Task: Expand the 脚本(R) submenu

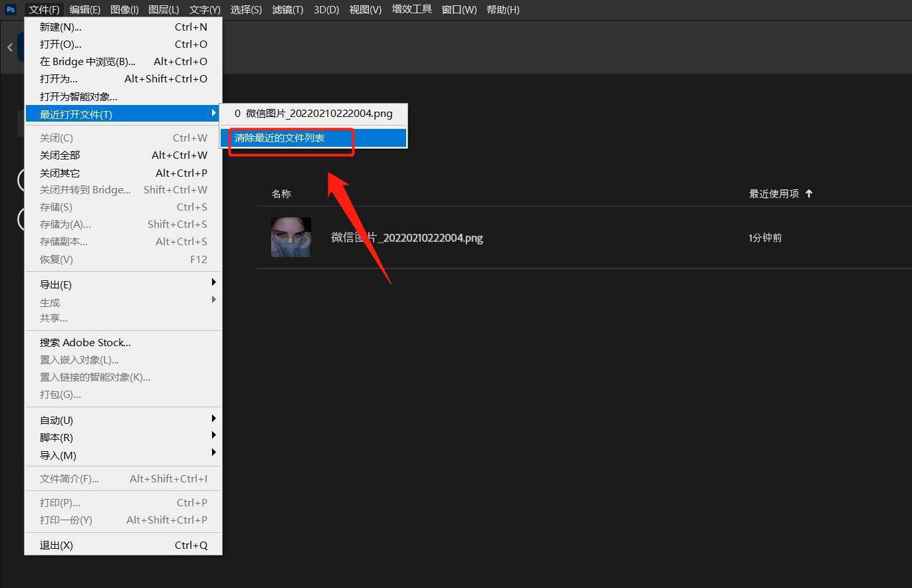Action: tap(124, 438)
